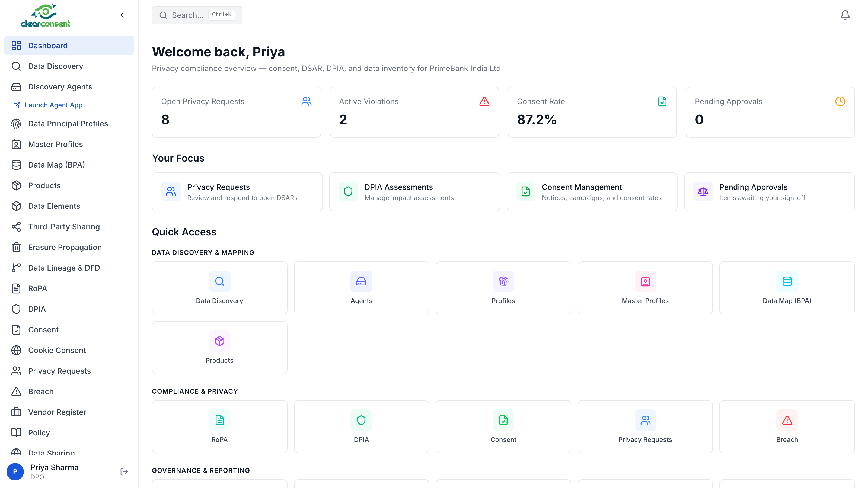Screen dimensions: 868x488
Task: Open Consent quick access tile
Action: click(503, 427)
